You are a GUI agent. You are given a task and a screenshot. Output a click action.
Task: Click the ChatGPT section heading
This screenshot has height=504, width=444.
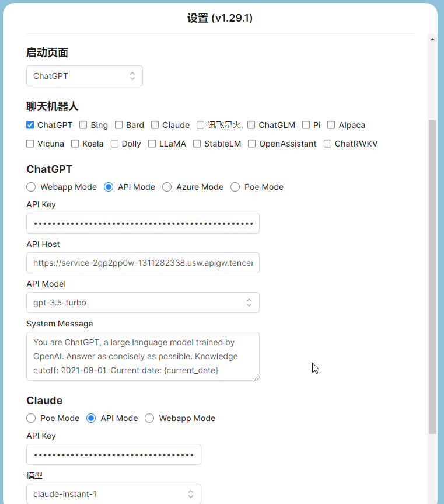coord(50,169)
